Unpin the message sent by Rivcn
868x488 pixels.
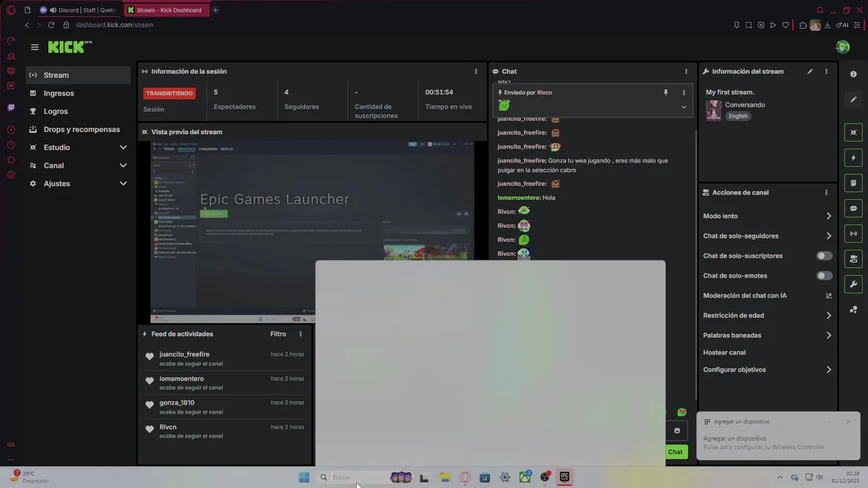665,92
